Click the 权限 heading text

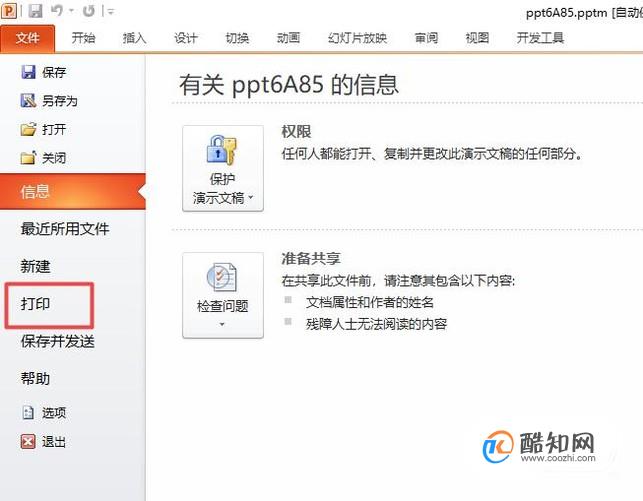pyautogui.click(x=296, y=132)
